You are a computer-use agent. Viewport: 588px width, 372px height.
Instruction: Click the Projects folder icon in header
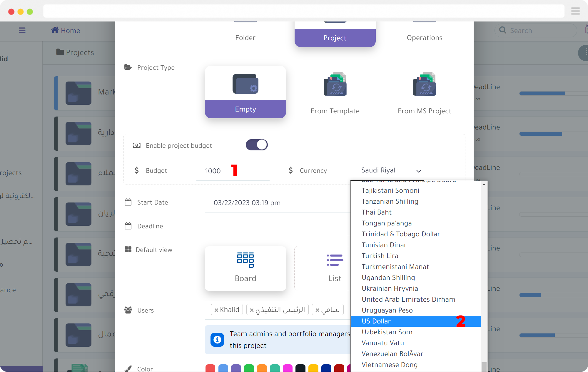60,52
